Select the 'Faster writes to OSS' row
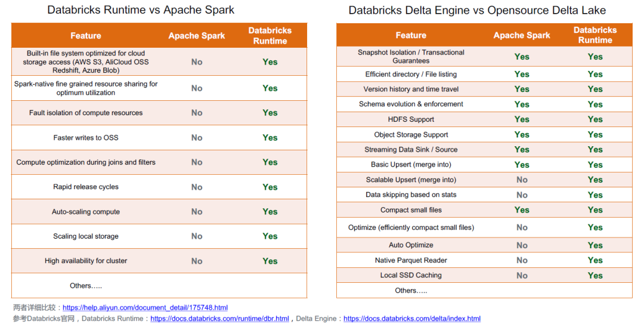644x327 pixels. (159, 138)
